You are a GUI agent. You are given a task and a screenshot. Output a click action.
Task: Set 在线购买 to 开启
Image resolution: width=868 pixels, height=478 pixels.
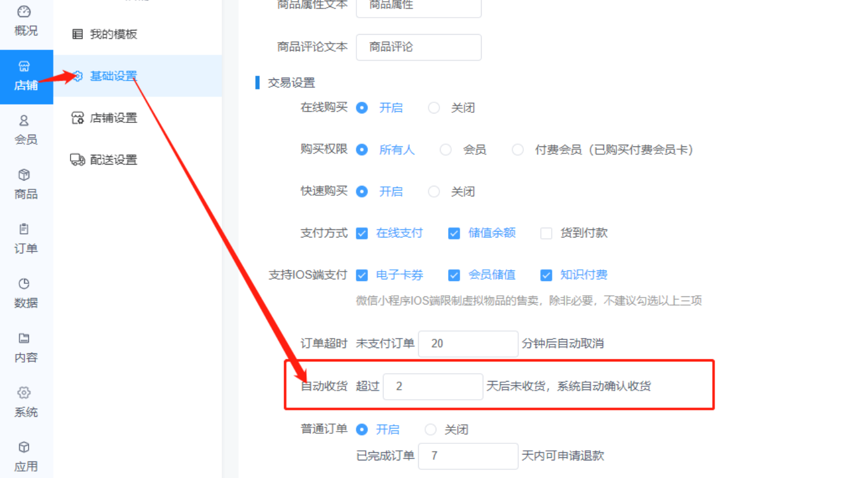362,108
